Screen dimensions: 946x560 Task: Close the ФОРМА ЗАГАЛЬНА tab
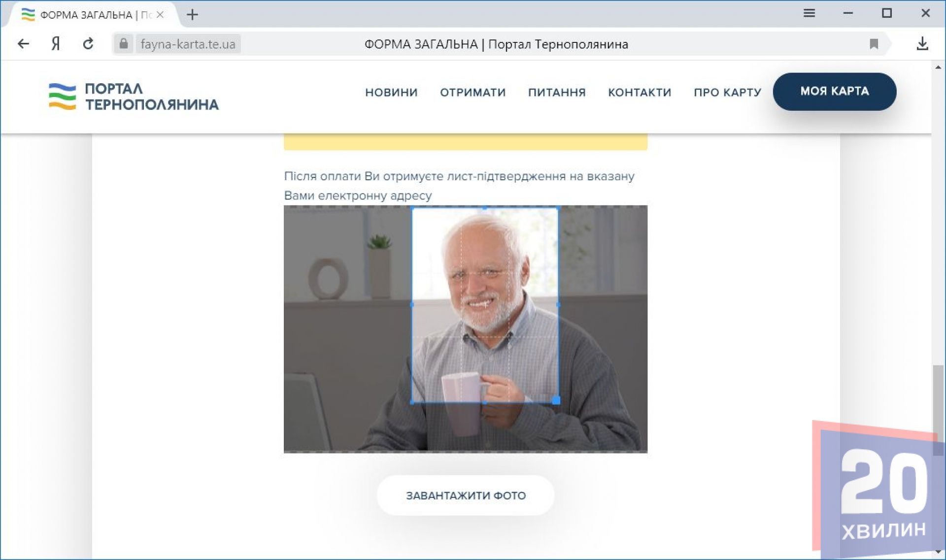160,15
